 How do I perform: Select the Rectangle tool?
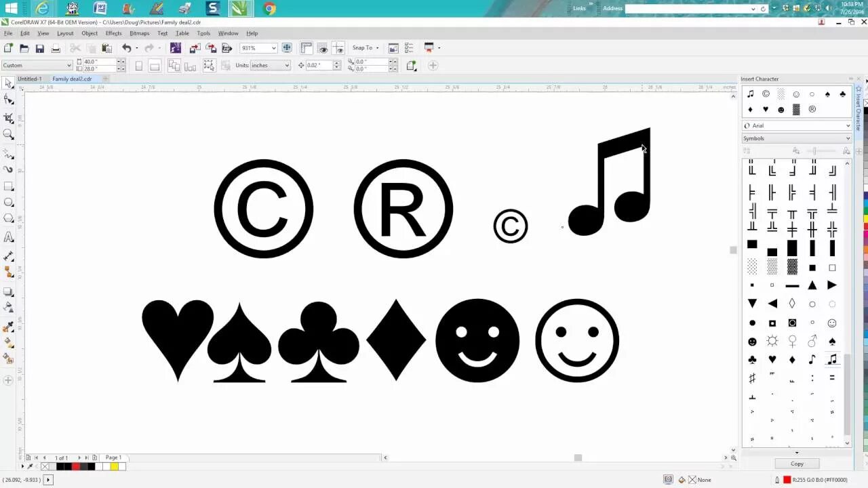point(9,185)
